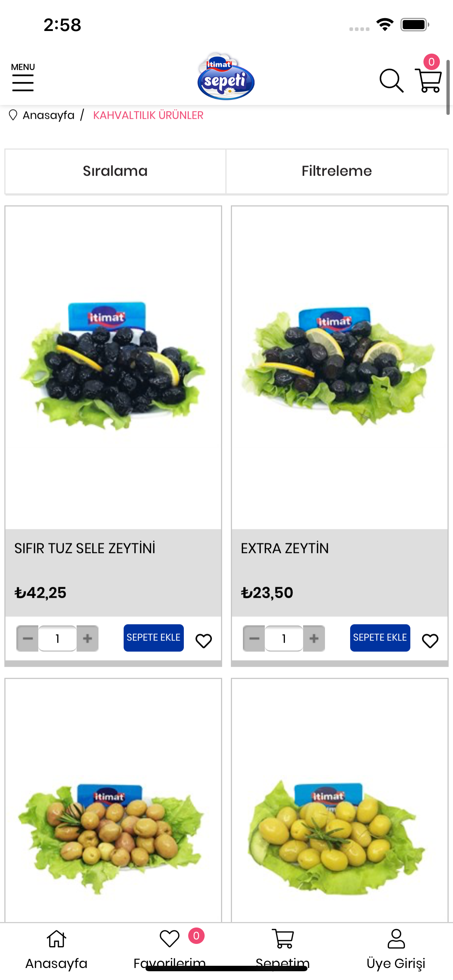Tap the search magnifier icon
This screenshot has width=453, height=980.
(391, 81)
